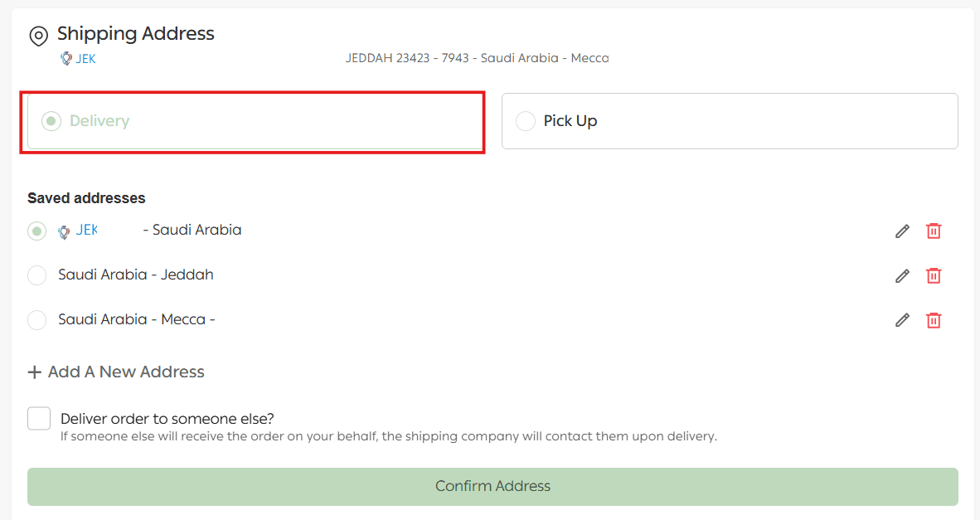The height and width of the screenshot is (520, 980).
Task: Check the Deliver order to someone else box
Action: 39,419
